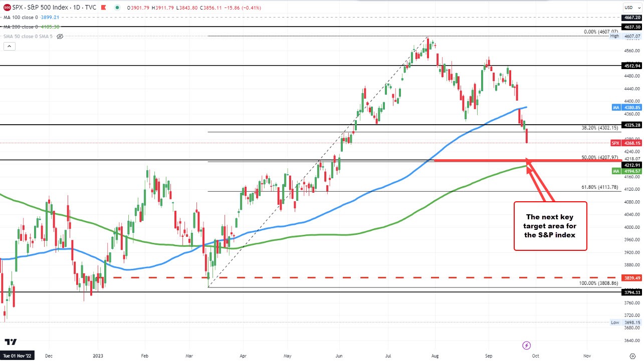Click the 2023 year label on the time axis
Image resolution: width=644 pixels, height=362 pixels.
point(98,355)
